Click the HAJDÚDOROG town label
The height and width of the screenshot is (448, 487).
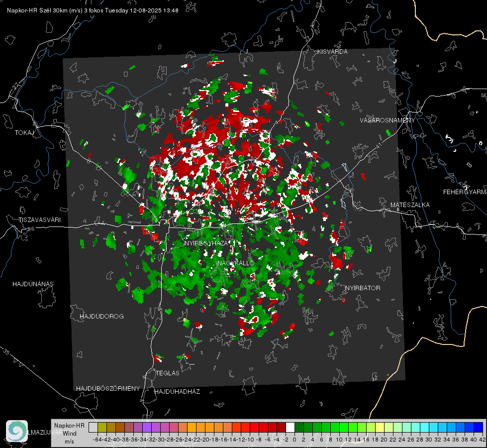point(101,316)
